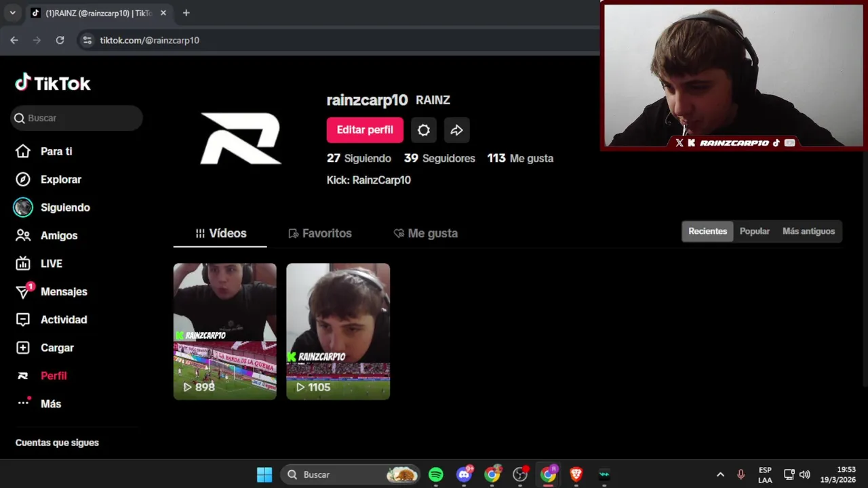Open the 27 Siguiendo list
Image resolution: width=868 pixels, height=488 pixels.
359,158
